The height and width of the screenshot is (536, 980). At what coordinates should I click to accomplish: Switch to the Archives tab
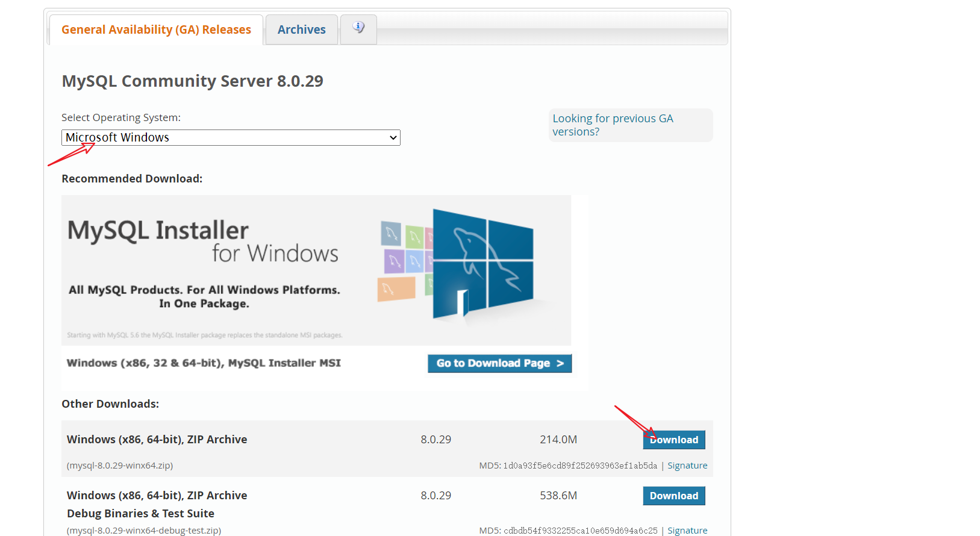(x=301, y=30)
